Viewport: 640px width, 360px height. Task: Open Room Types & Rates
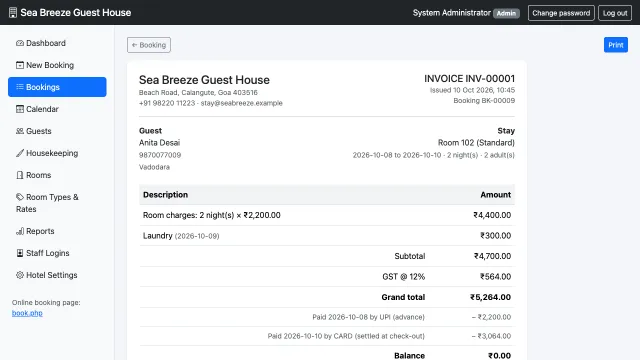(x=57, y=203)
